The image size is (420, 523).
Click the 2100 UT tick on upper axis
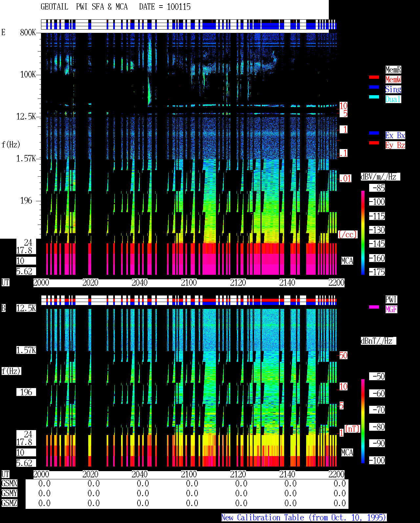coord(189,282)
